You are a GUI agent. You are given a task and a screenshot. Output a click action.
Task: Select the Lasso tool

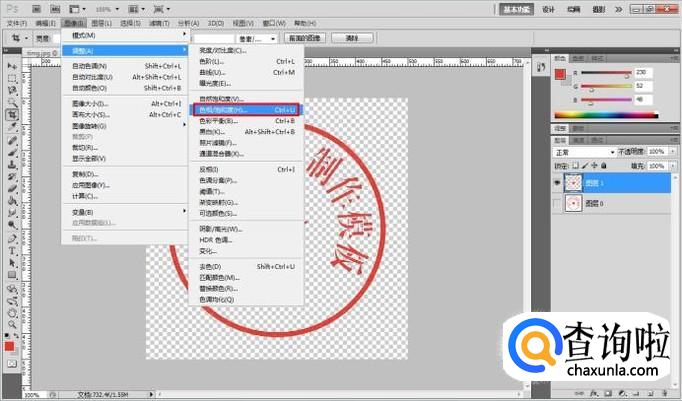pos(11,91)
